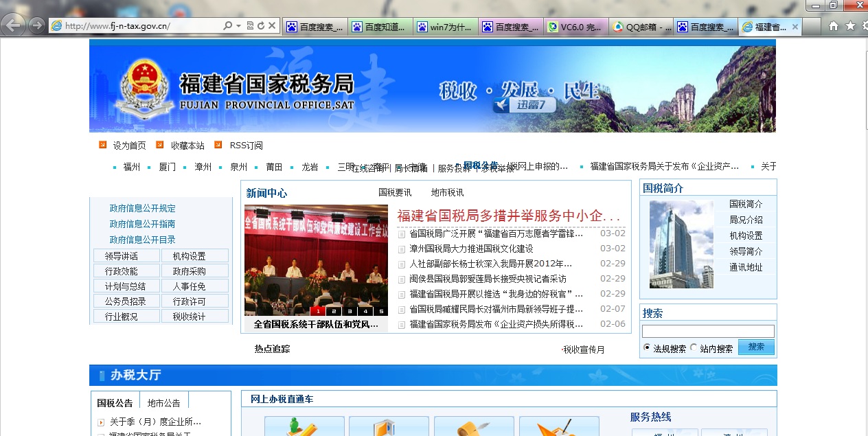
Task: Select the 法规搜索 radio button
Action: click(647, 348)
